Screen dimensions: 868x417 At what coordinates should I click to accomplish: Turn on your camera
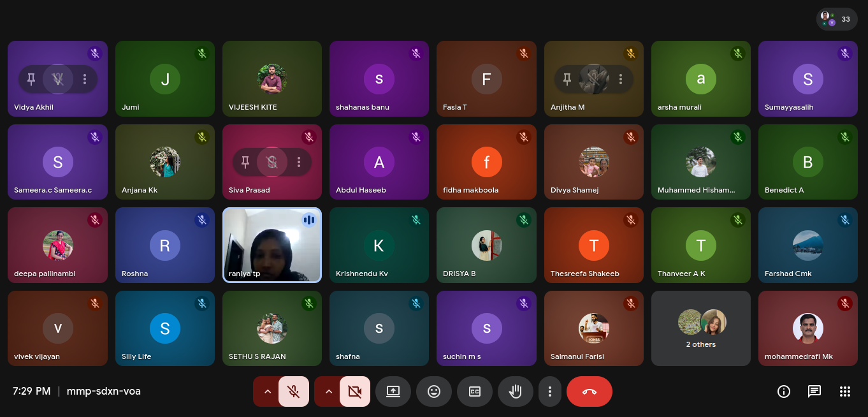tap(355, 391)
